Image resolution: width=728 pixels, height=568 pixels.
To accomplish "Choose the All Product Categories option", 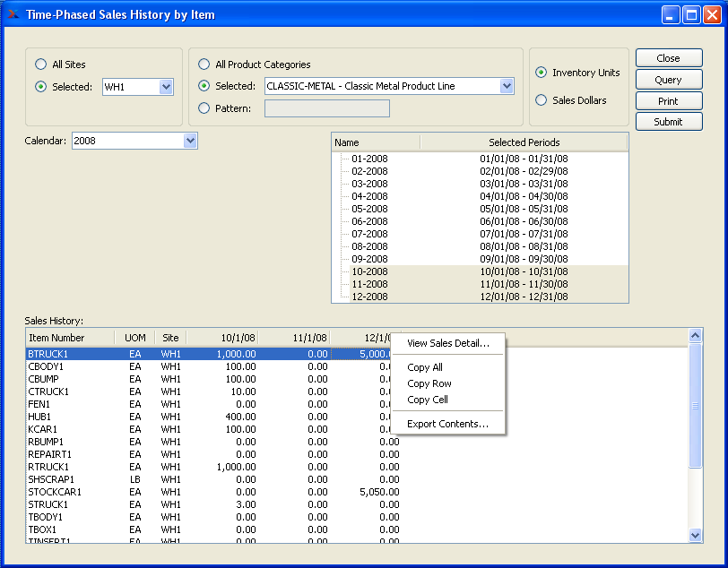I will [204, 65].
